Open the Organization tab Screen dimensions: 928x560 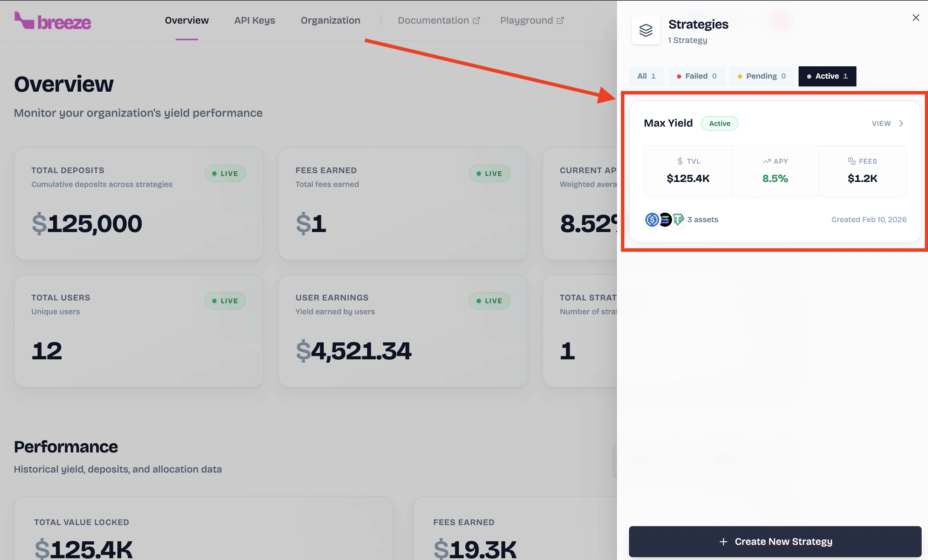pos(330,20)
